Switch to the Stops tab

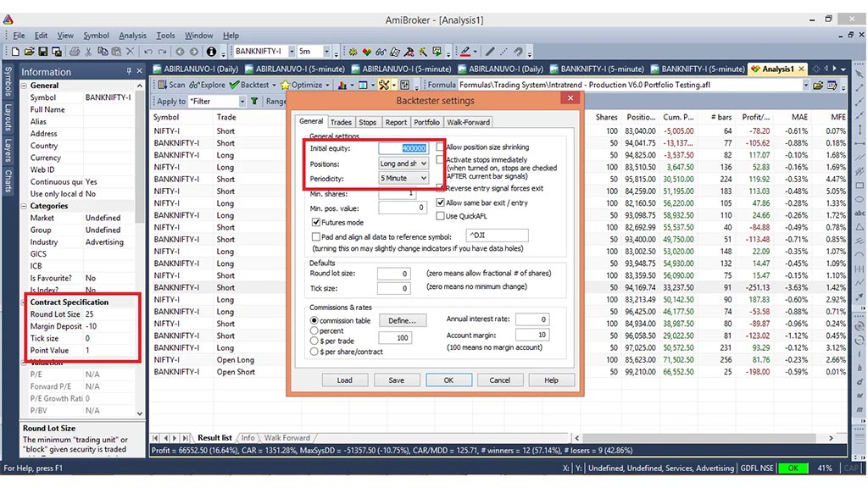coord(368,122)
